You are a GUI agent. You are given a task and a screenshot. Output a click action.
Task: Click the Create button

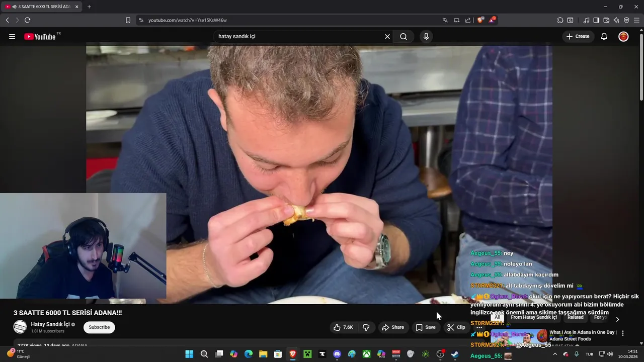pyautogui.click(x=578, y=37)
